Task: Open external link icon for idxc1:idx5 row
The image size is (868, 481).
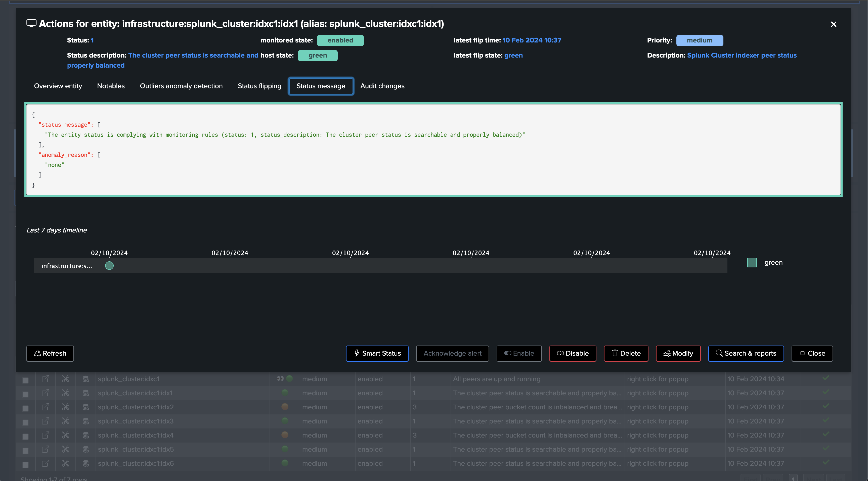Action: pyautogui.click(x=45, y=449)
